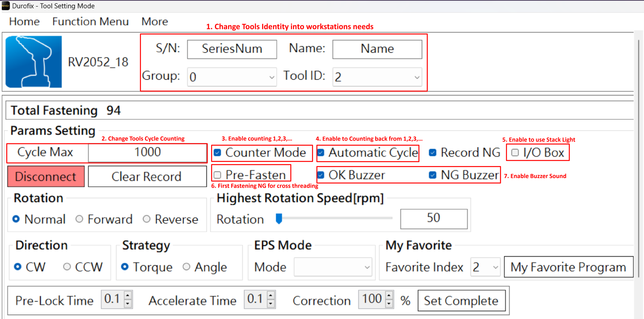This screenshot has width=644, height=319.
Task: Increase Correction percent with up arrow
Action: (389, 296)
